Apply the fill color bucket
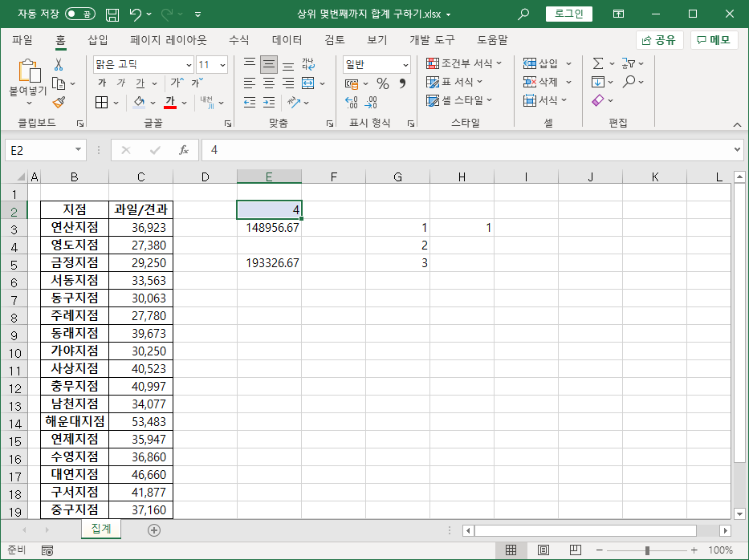The image size is (749, 560). tap(139, 102)
